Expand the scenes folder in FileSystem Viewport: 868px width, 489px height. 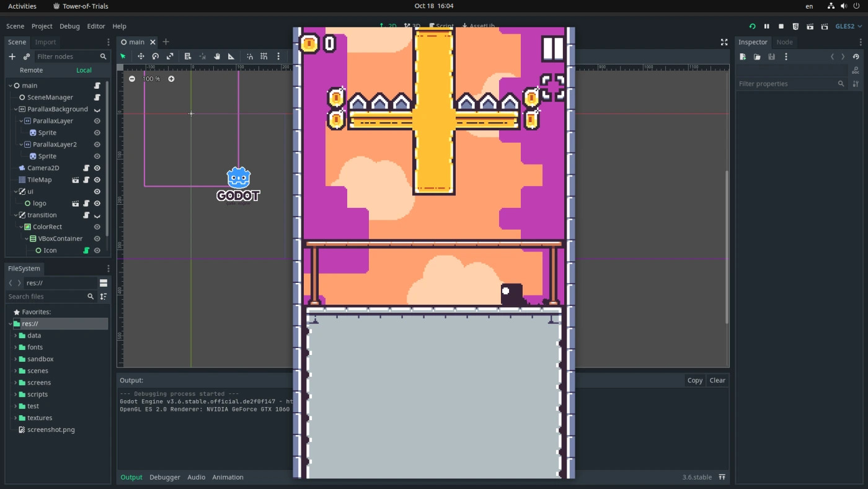click(15, 371)
